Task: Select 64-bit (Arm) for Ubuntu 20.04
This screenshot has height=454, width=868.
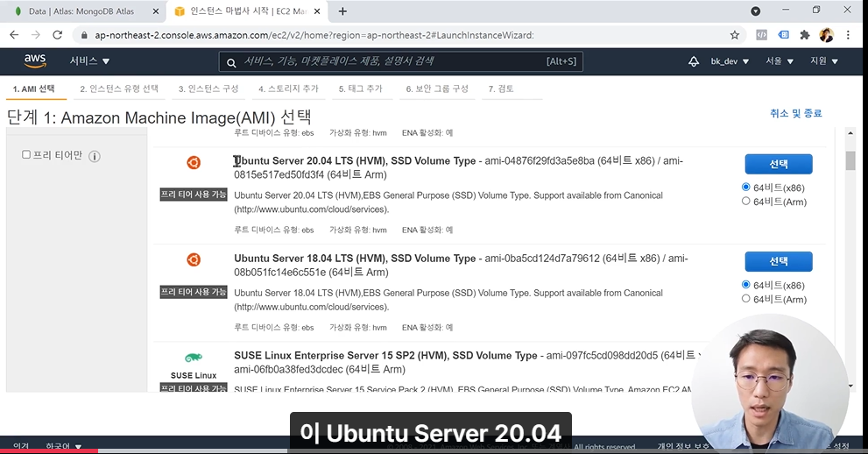Action: [x=745, y=201]
